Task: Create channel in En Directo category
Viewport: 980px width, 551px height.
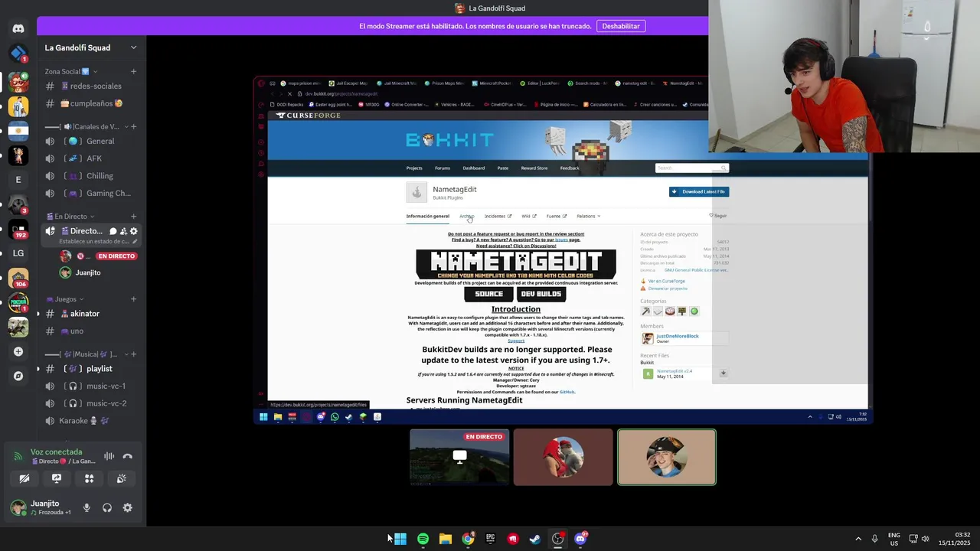Action: pyautogui.click(x=133, y=217)
